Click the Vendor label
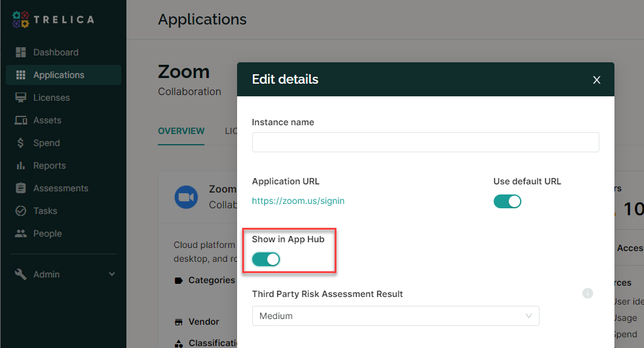 click(x=204, y=322)
